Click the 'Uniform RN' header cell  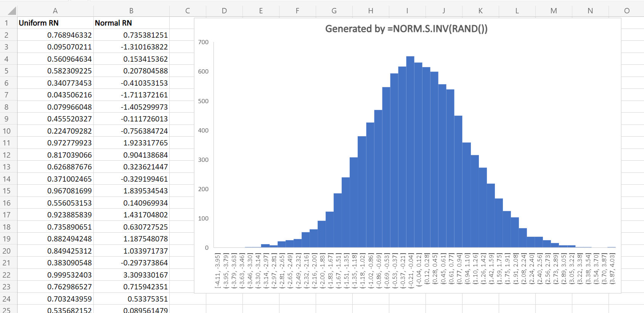(55, 23)
